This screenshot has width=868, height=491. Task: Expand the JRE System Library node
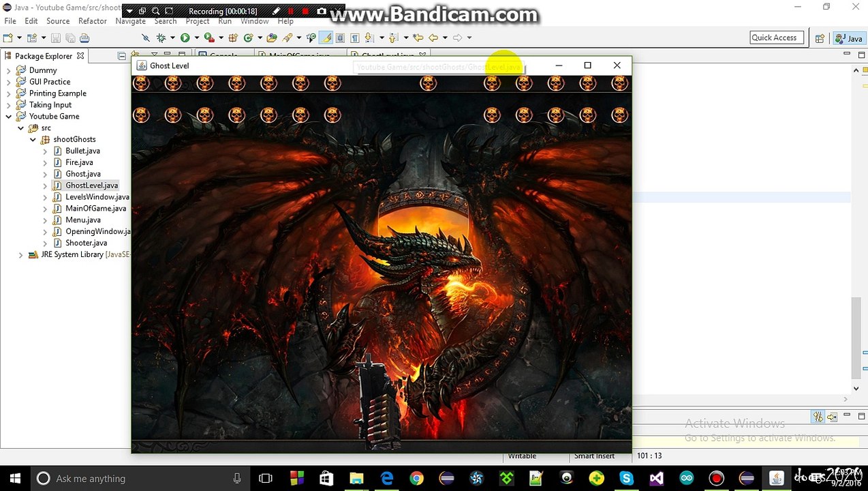pos(20,254)
